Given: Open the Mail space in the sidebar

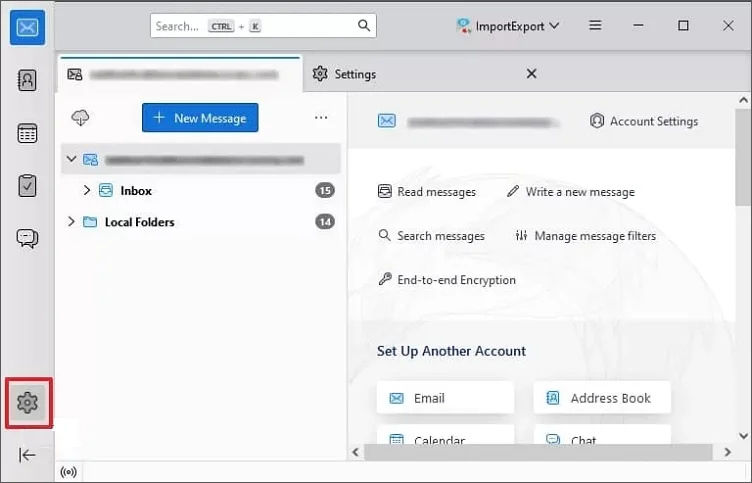Looking at the screenshot, I should coord(27,27).
